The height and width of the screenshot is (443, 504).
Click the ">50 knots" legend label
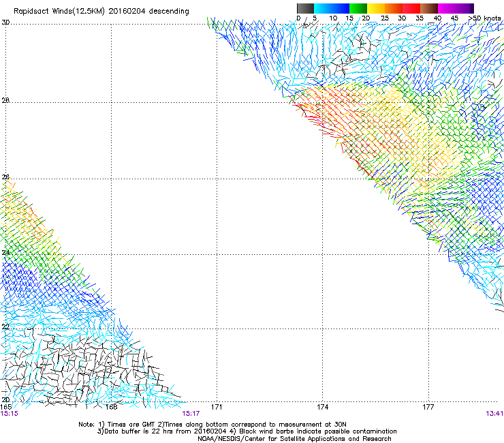click(x=484, y=18)
